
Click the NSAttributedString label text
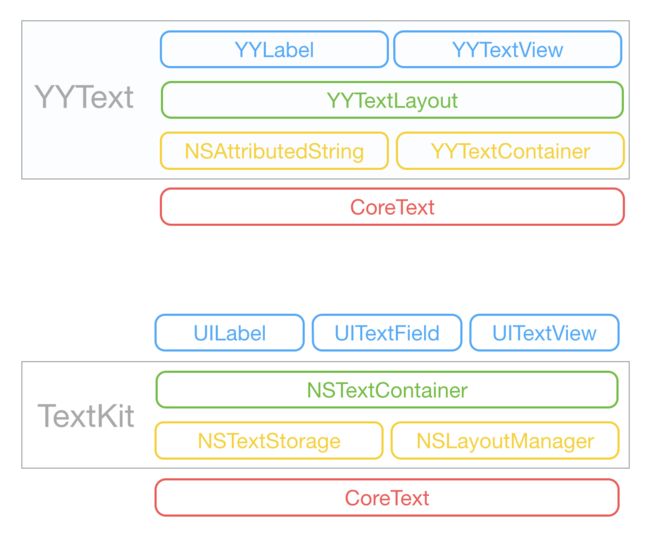pyautogui.click(x=274, y=151)
